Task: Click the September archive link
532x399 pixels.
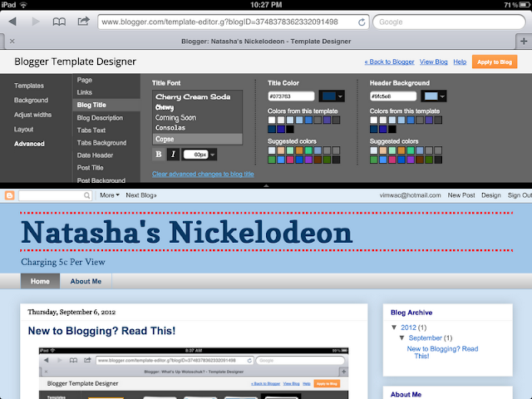Action: [x=425, y=338]
